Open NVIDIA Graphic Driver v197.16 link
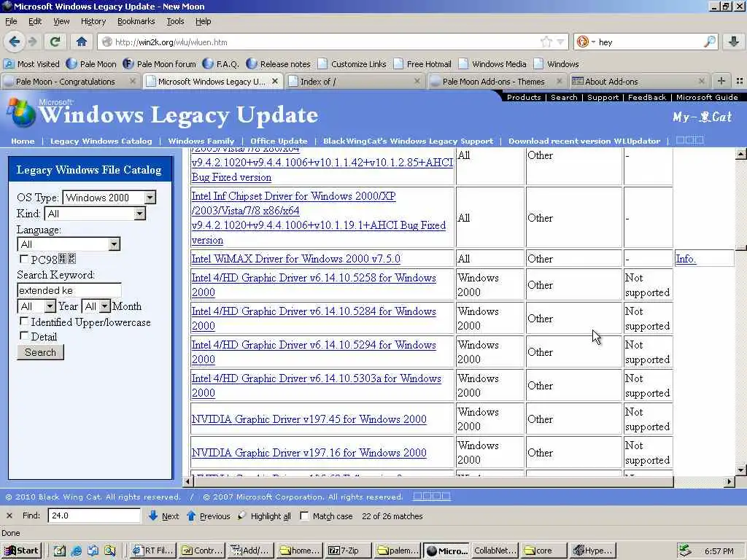Screen dimensions: 747x560 click(309, 452)
